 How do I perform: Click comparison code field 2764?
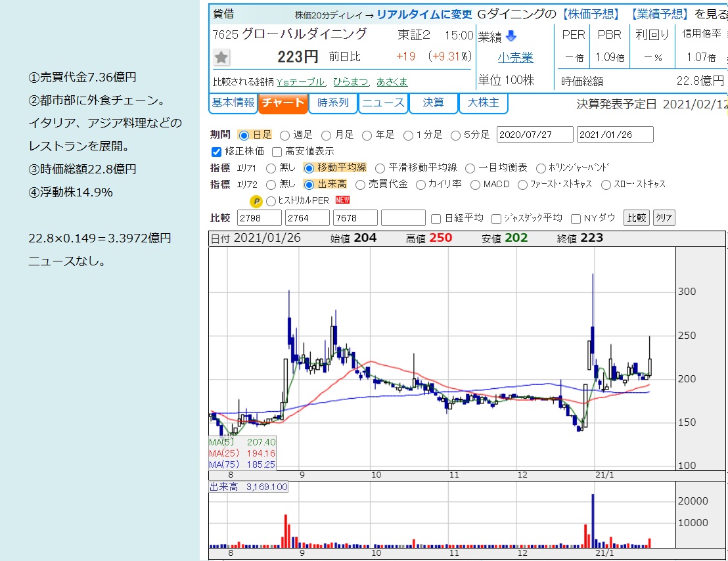(307, 218)
